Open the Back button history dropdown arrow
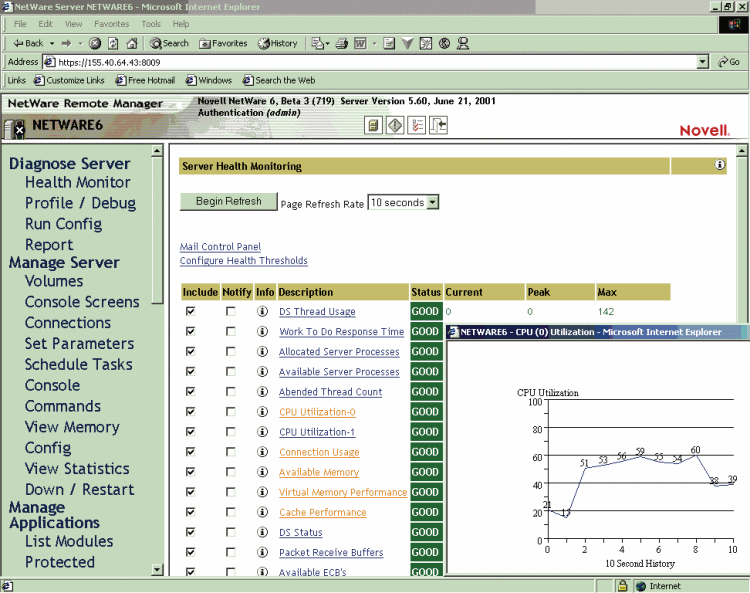 (52, 44)
